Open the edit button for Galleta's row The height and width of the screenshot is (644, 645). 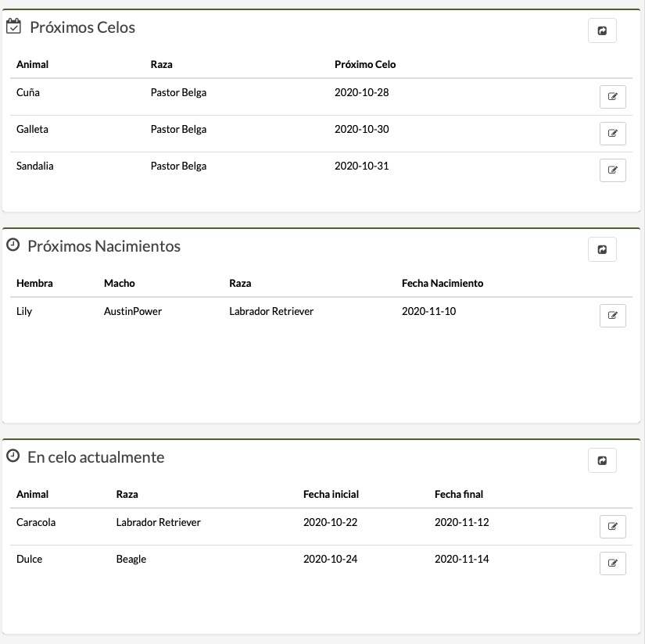612,134
